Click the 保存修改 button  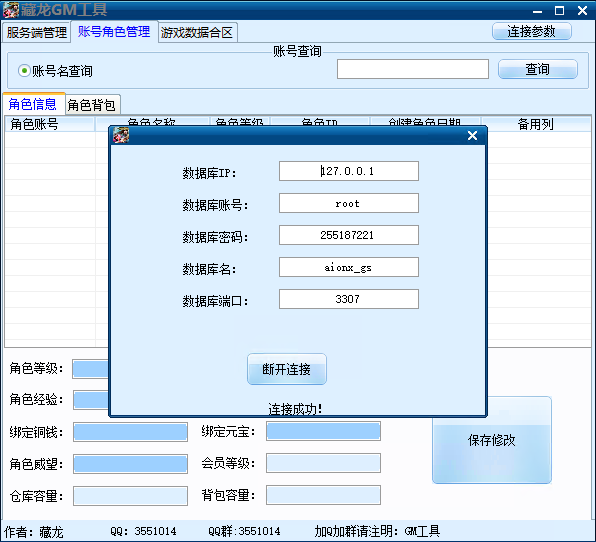(x=491, y=440)
